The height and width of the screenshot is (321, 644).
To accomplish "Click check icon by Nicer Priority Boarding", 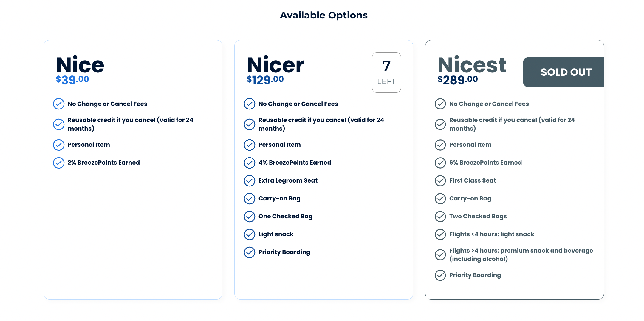I will click(x=250, y=252).
